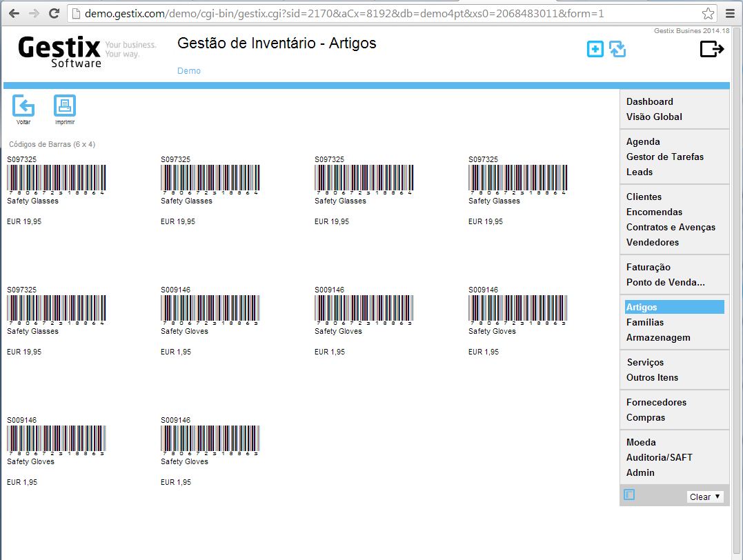This screenshot has width=743, height=560.
Task: Bookmark page with star icon
Action: point(708,13)
